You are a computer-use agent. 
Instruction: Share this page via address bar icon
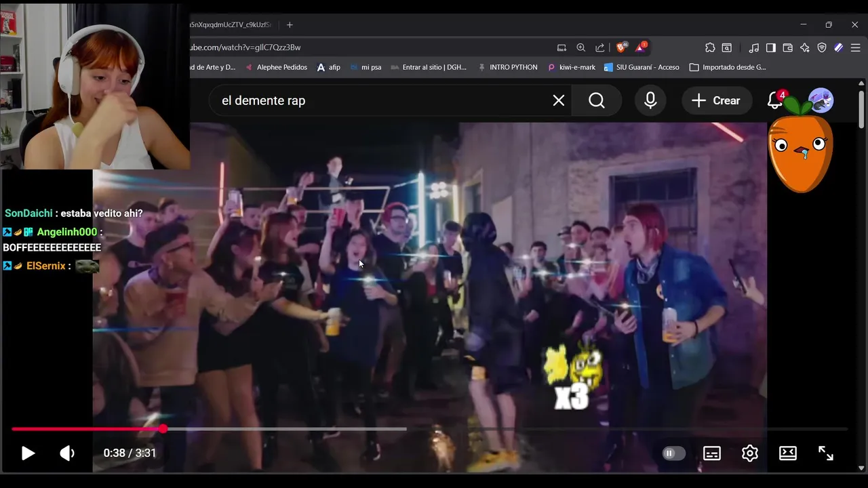[x=600, y=47]
